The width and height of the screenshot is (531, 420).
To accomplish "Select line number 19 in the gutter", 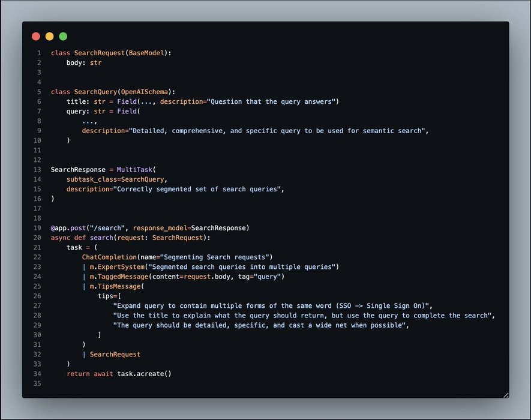I will pos(37,228).
